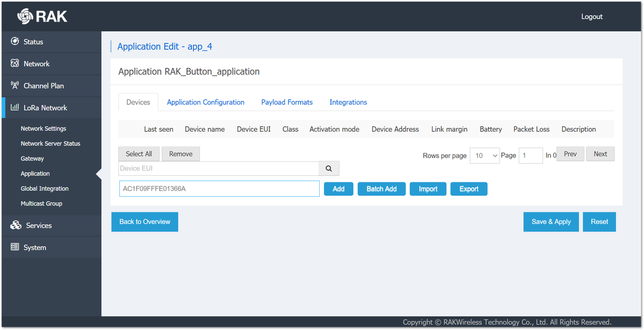Click the Reset button
Screen dimensions: 644x330
(599, 222)
